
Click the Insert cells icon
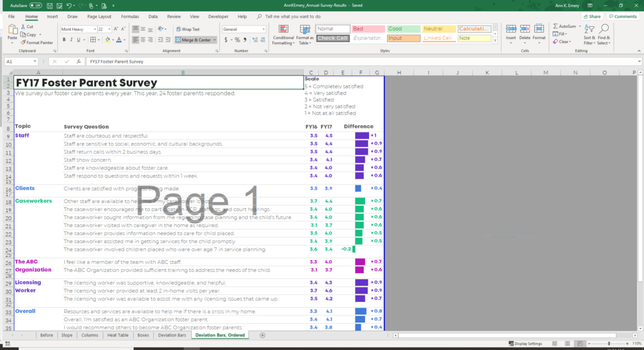click(x=511, y=34)
